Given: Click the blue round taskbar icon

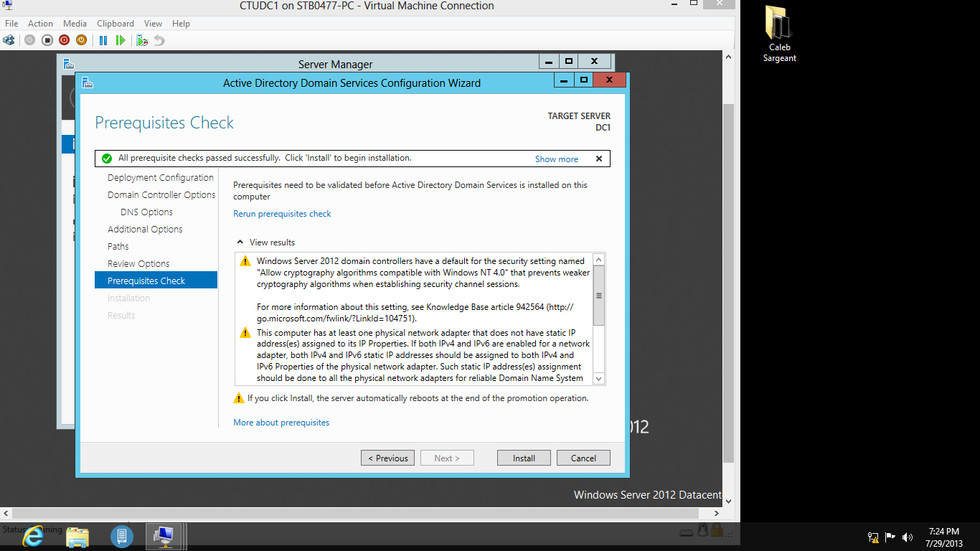Looking at the screenshot, I should tap(122, 536).
